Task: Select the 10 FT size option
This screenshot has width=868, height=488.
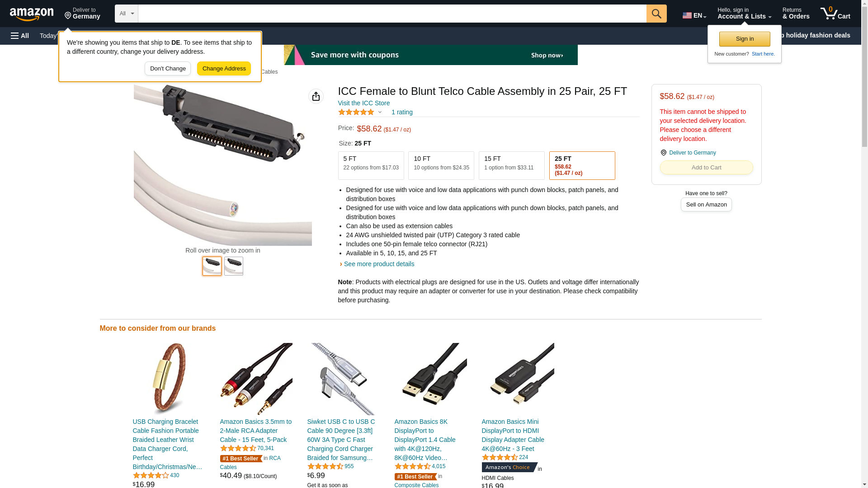Action: tap(441, 165)
